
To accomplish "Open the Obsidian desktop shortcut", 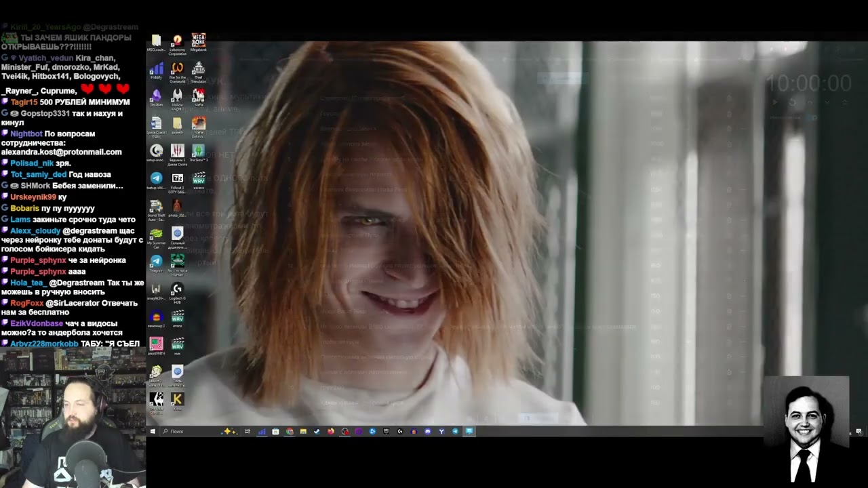I will (x=156, y=96).
